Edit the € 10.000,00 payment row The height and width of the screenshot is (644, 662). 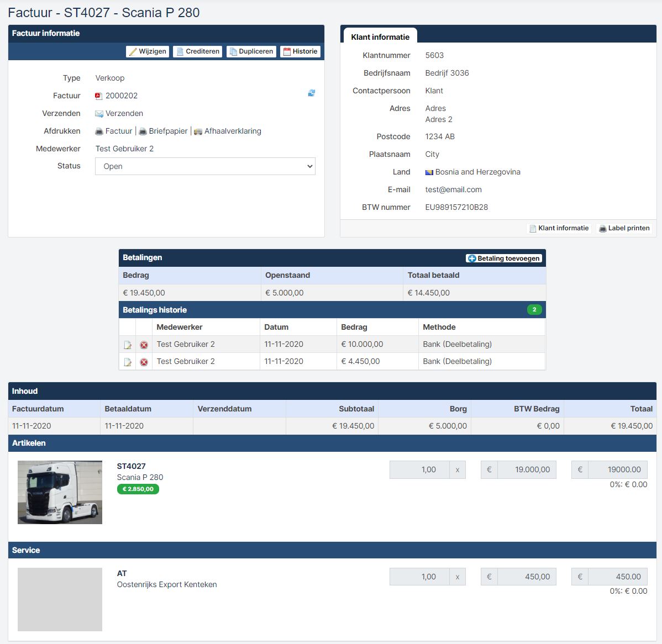click(128, 345)
